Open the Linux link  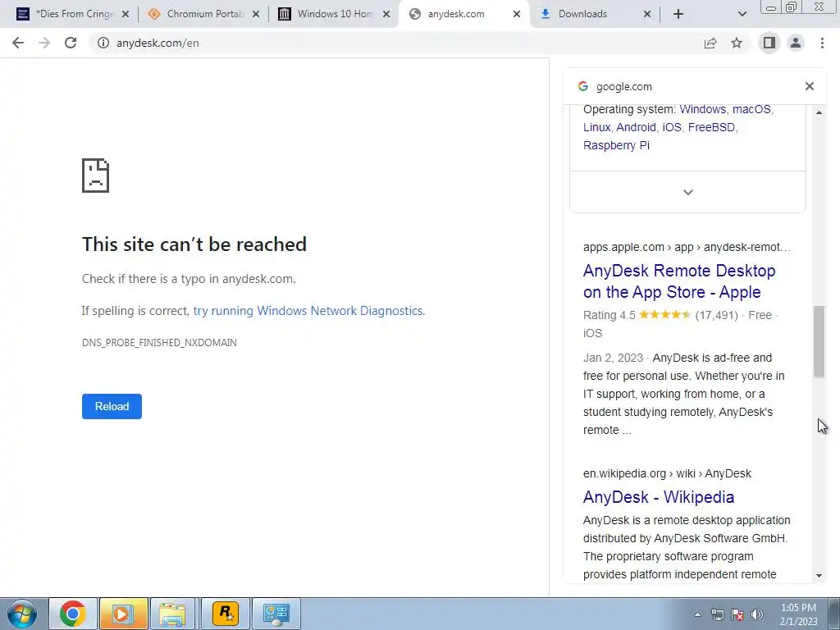(597, 127)
